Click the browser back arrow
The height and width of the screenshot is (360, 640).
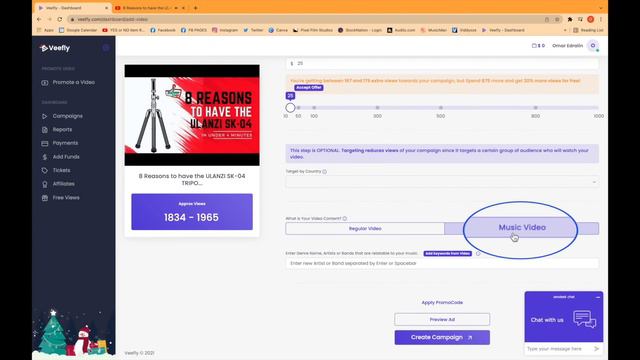[x=39, y=19]
